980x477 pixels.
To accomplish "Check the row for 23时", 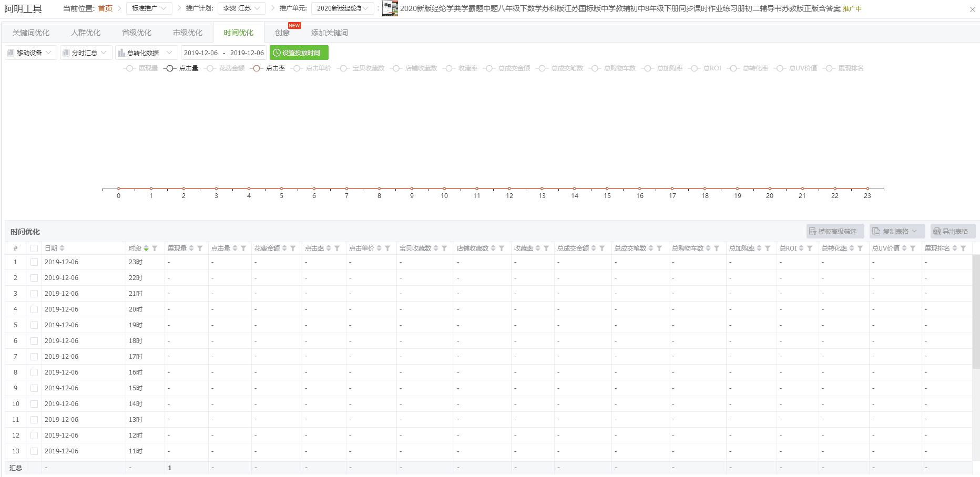I will [34, 262].
